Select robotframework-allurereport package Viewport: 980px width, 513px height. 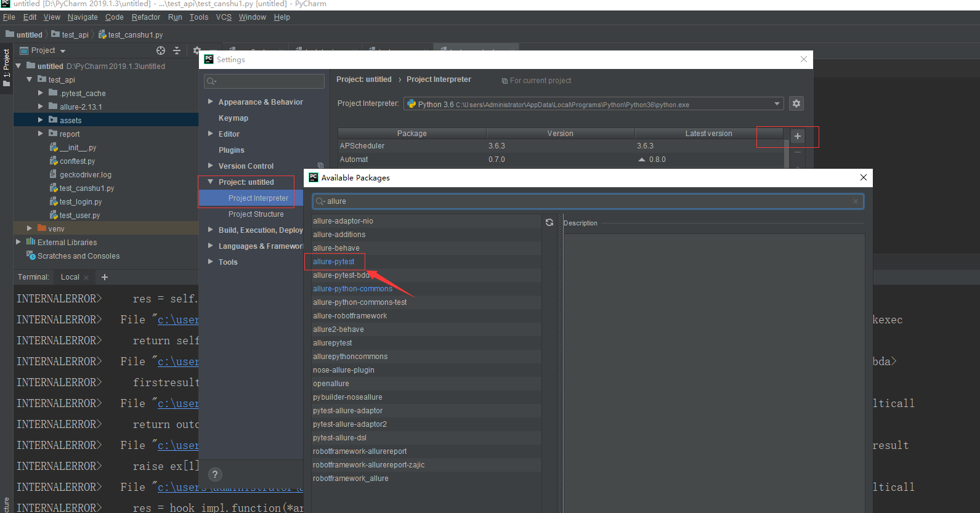point(360,451)
